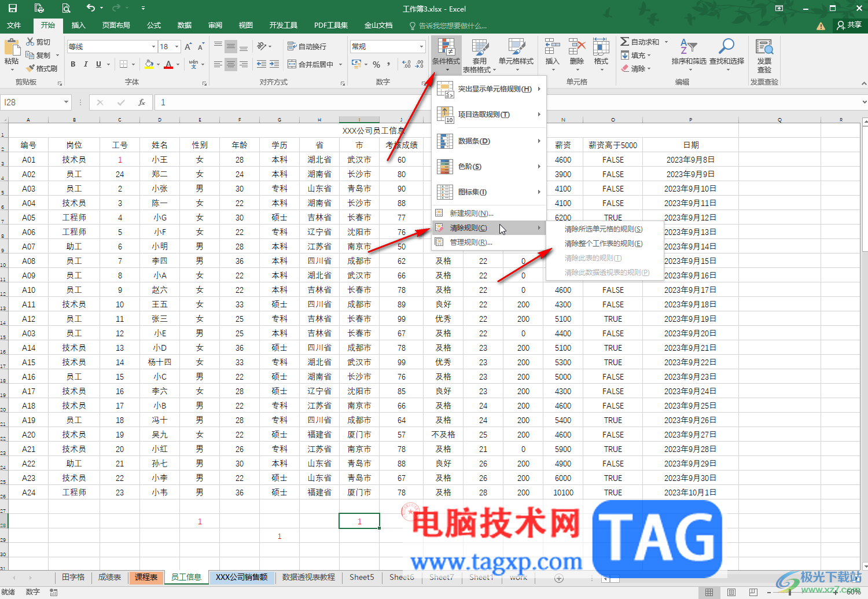This screenshot has width=868, height=599.
Task: Open the Print Preview quick access icon
Action: (66, 8)
